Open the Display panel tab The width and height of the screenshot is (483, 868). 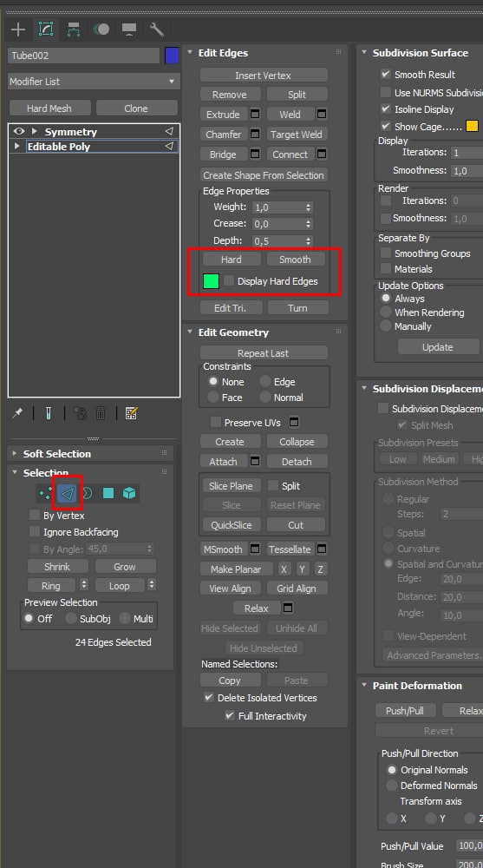[129, 30]
